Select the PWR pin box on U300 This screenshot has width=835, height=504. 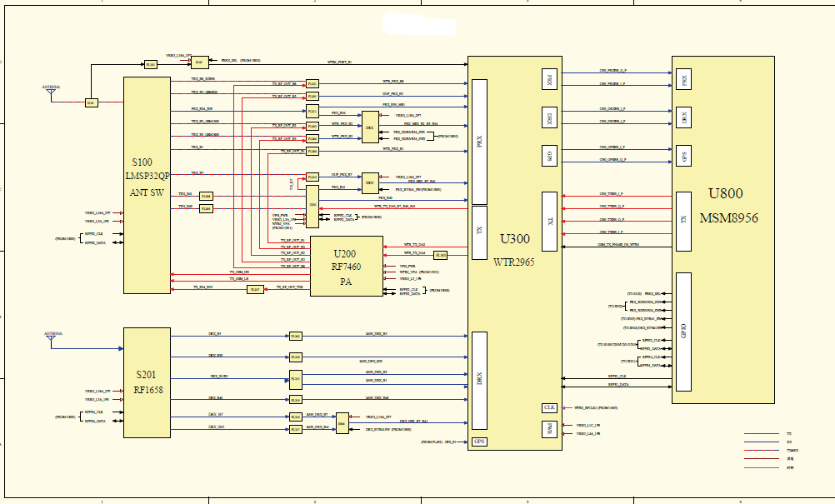549,429
